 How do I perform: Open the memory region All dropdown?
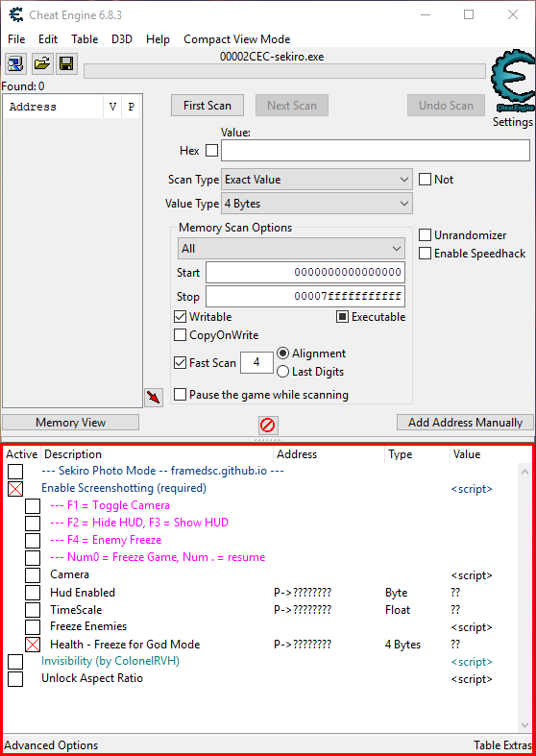point(291,249)
